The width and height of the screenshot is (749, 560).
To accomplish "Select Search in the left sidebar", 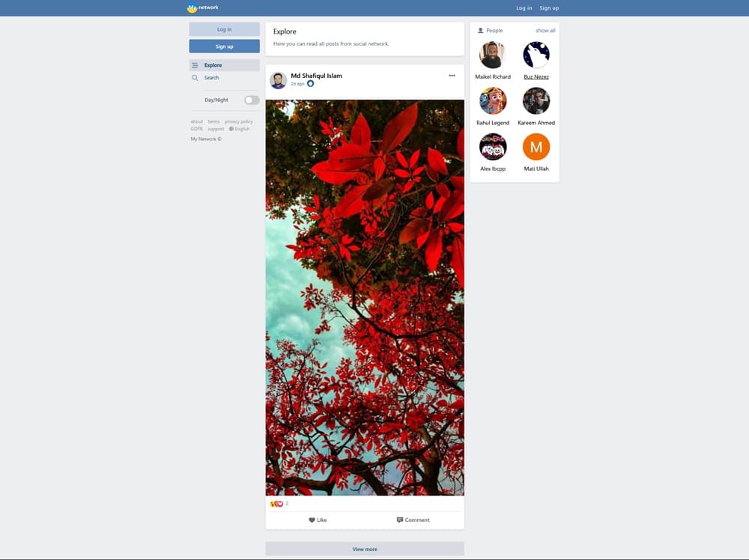I will pos(211,78).
